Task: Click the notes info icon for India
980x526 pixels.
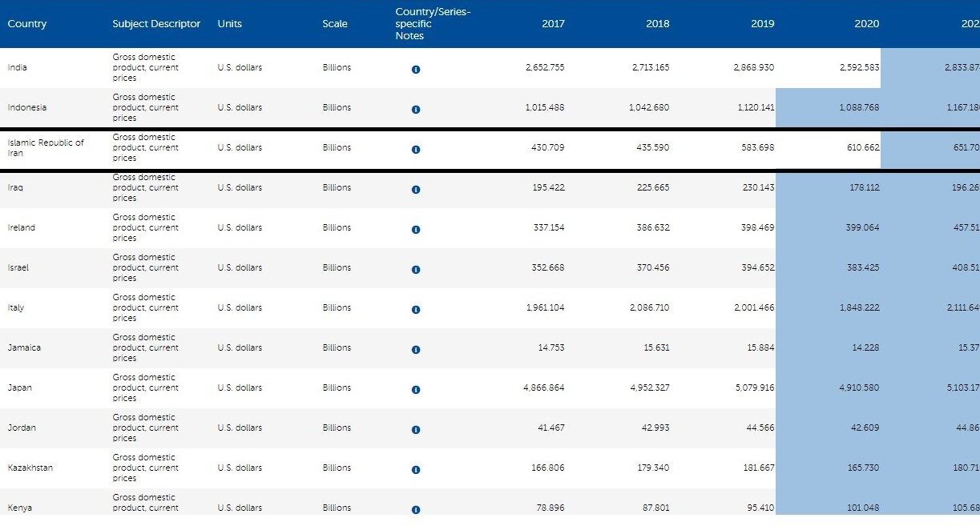Action: tap(415, 70)
